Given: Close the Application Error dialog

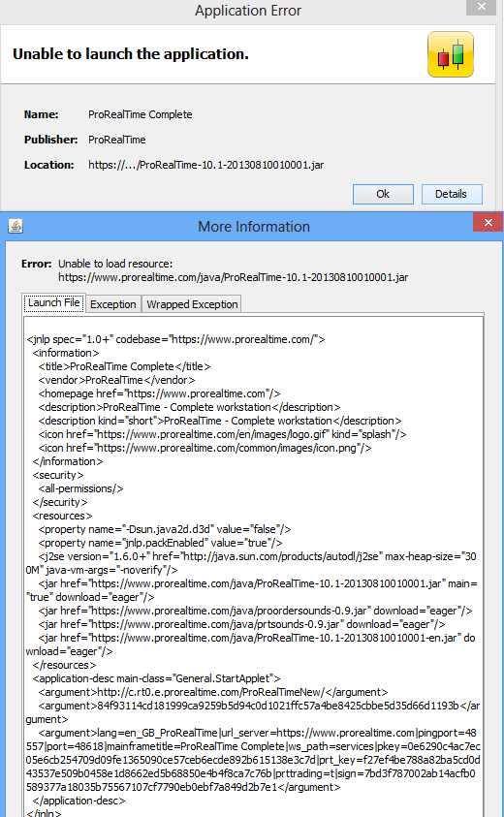Looking at the screenshot, I should click(x=481, y=7).
